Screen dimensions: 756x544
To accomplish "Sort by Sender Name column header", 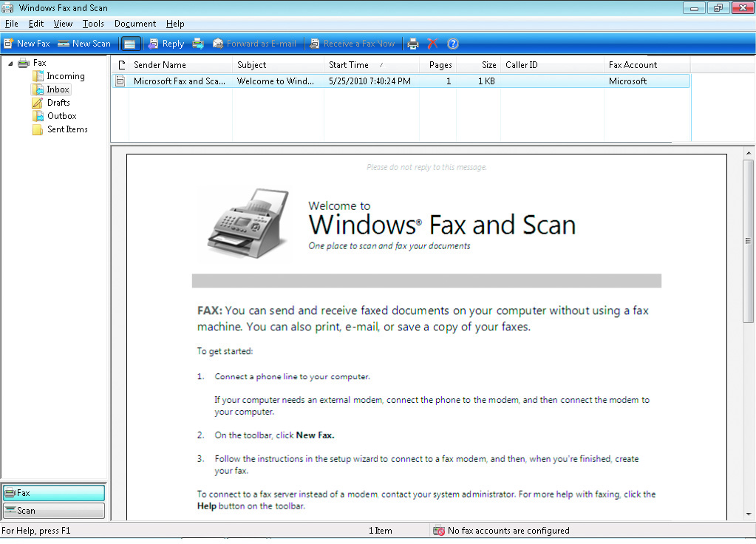I will (x=180, y=65).
